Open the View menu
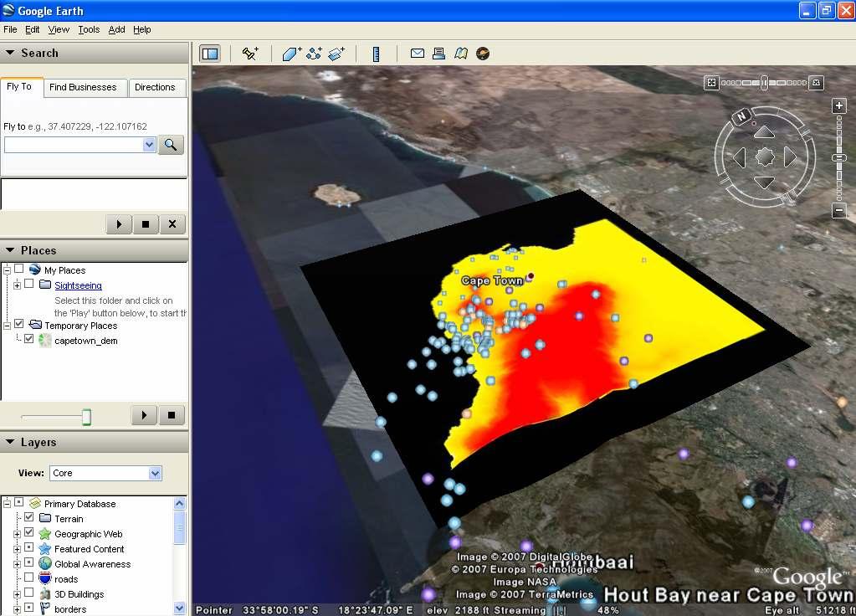Screen dimensions: 856x616 (59, 29)
